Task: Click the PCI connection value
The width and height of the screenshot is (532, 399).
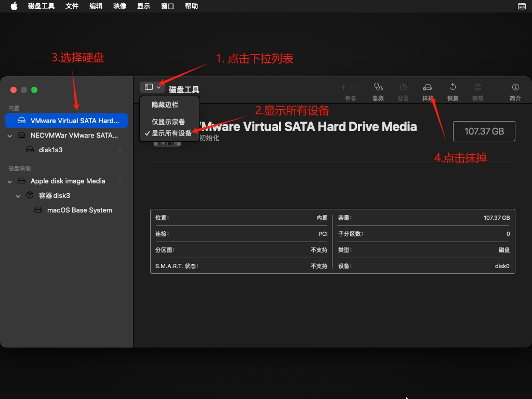Action: pos(323,234)
